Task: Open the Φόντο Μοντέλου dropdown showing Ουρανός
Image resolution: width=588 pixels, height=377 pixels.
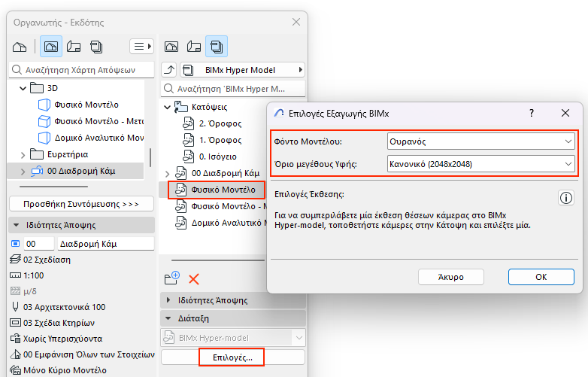Action: (x=480, y=141)
